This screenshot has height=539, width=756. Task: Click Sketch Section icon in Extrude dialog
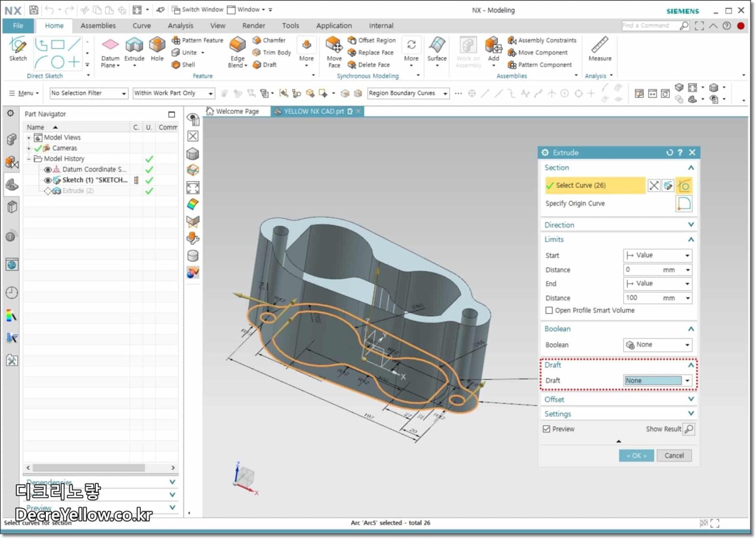click(x=668, y=186)
